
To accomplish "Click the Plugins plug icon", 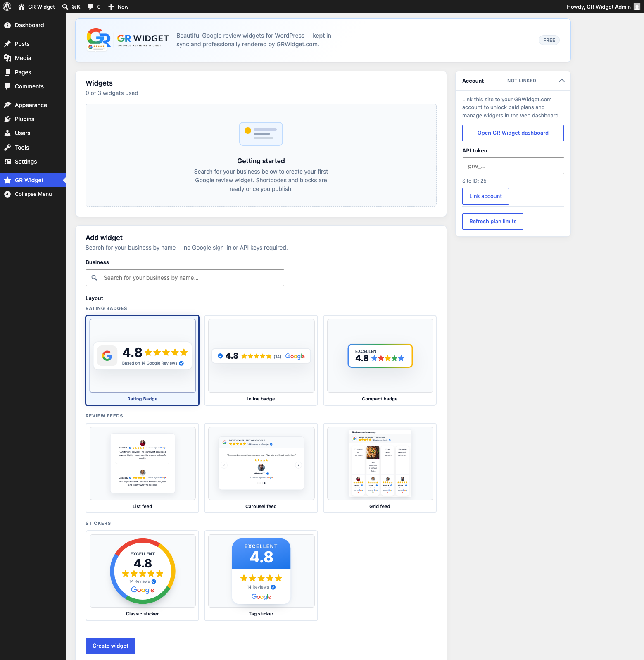I will (7, 119).
